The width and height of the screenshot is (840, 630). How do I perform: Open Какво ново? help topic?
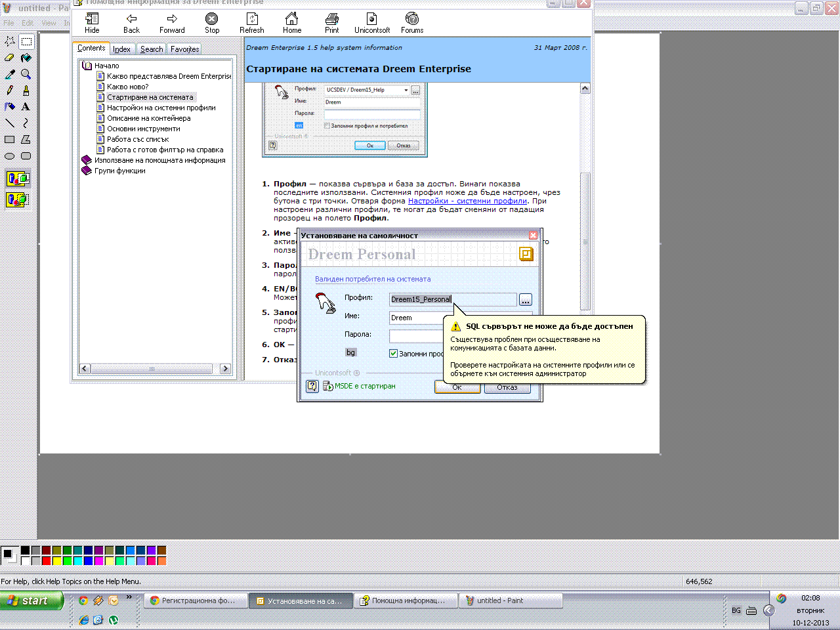pos(128,87)
